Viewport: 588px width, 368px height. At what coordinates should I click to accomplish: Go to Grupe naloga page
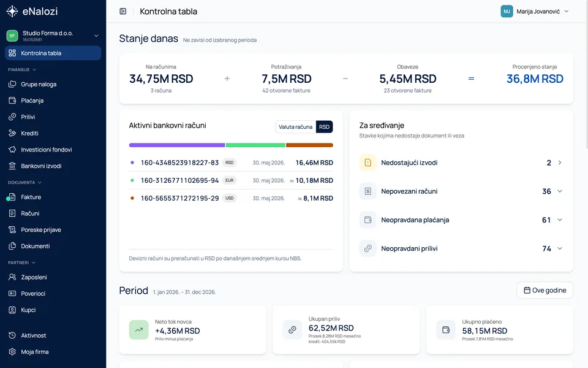(x=53, y=84)
